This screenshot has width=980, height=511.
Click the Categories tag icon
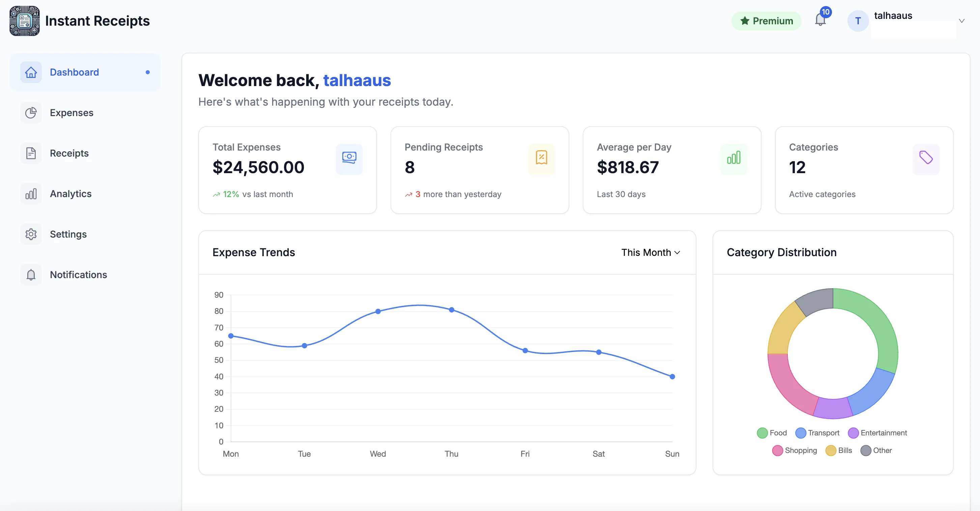pos(926,158)
